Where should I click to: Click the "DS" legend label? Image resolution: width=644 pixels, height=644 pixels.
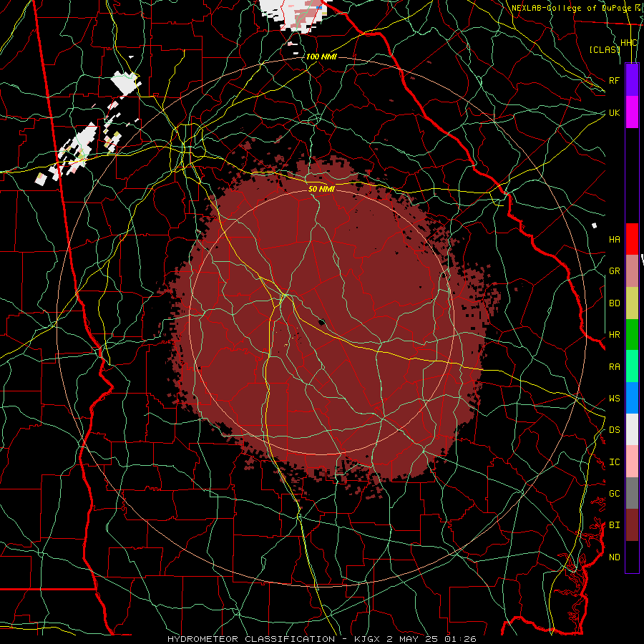tap(615, 430)
